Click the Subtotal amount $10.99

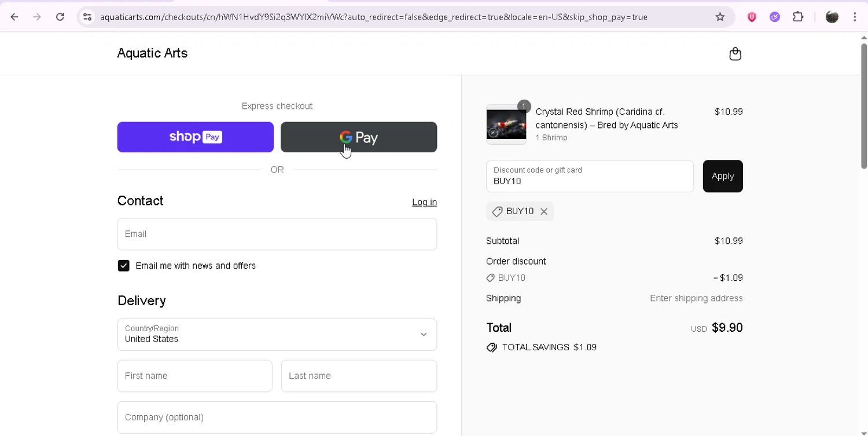tap(729, 241)
